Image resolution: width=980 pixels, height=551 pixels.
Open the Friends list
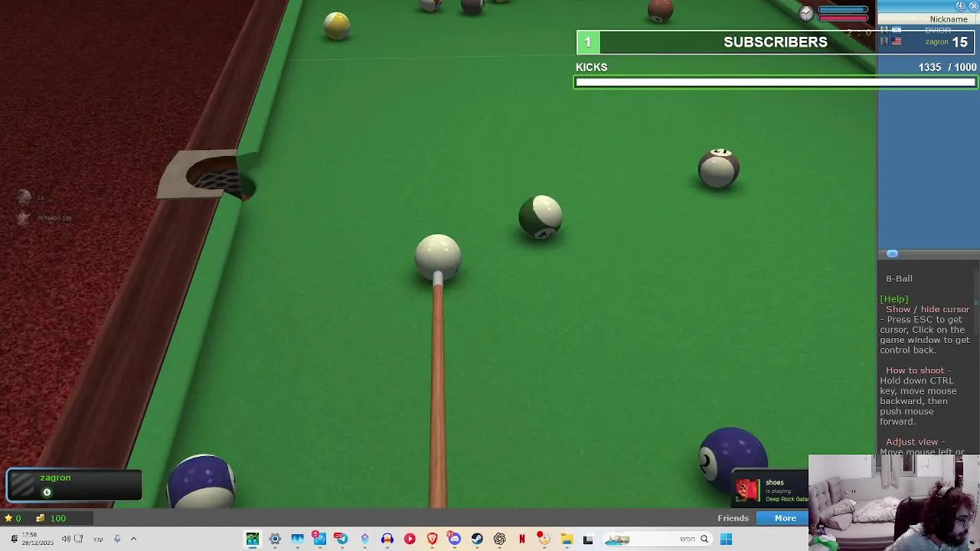click(x=733, y=518)
